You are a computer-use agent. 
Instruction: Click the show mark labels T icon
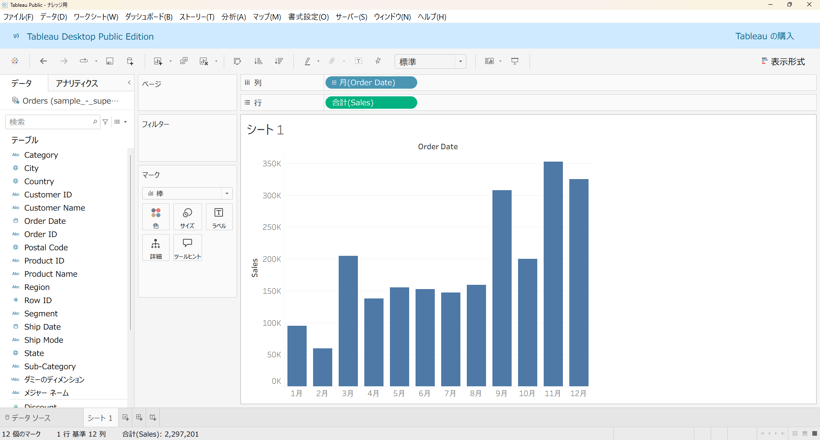click(x=358, y=61)
